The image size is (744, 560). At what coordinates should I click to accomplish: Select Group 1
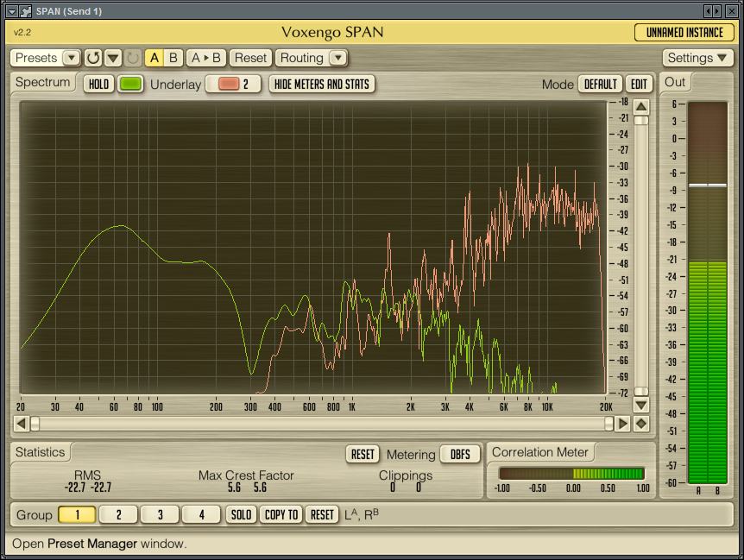[x=77, y=514]
